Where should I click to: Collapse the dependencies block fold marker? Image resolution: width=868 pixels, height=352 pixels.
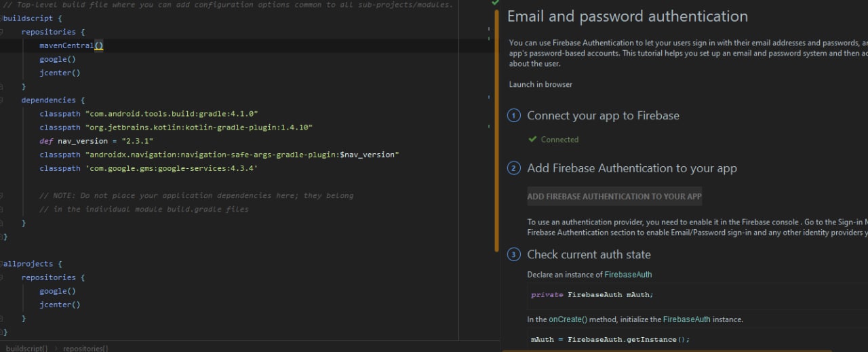2,100
